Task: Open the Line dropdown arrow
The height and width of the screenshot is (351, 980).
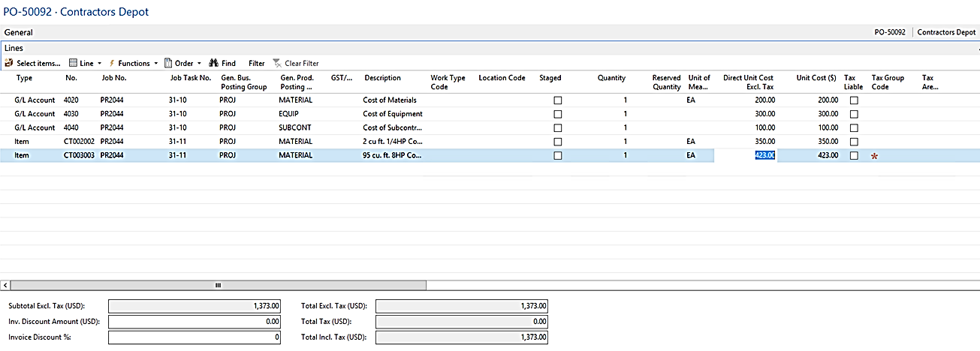Action: (x=99, y=64)
